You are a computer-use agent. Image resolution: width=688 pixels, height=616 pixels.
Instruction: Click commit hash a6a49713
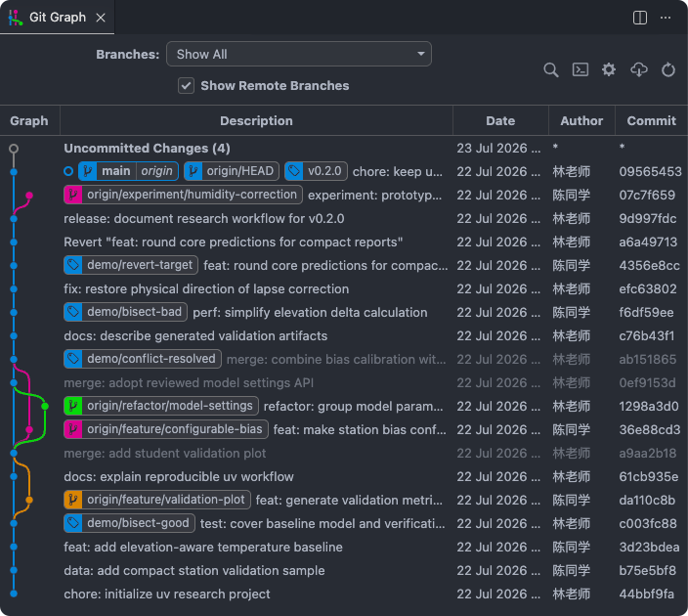(648, 242)
